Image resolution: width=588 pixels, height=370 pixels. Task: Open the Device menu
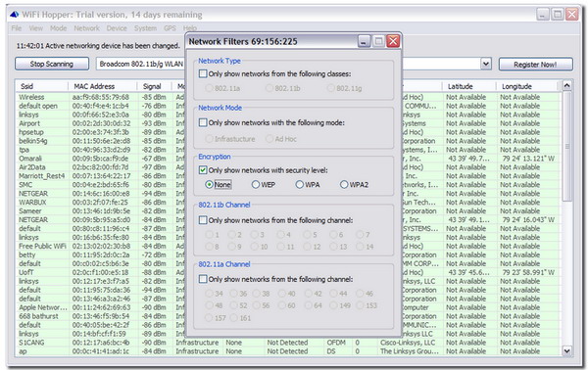(x=117, y=28)
